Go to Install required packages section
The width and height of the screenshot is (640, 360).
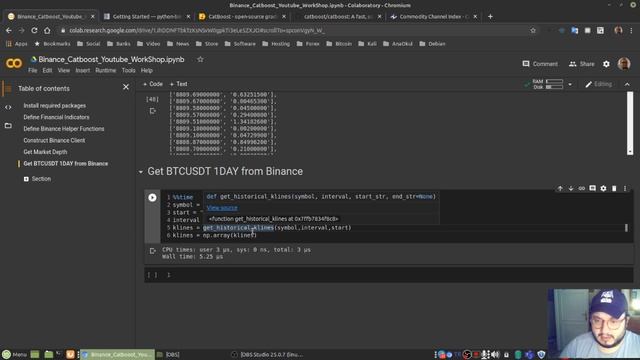pos(55,106)
